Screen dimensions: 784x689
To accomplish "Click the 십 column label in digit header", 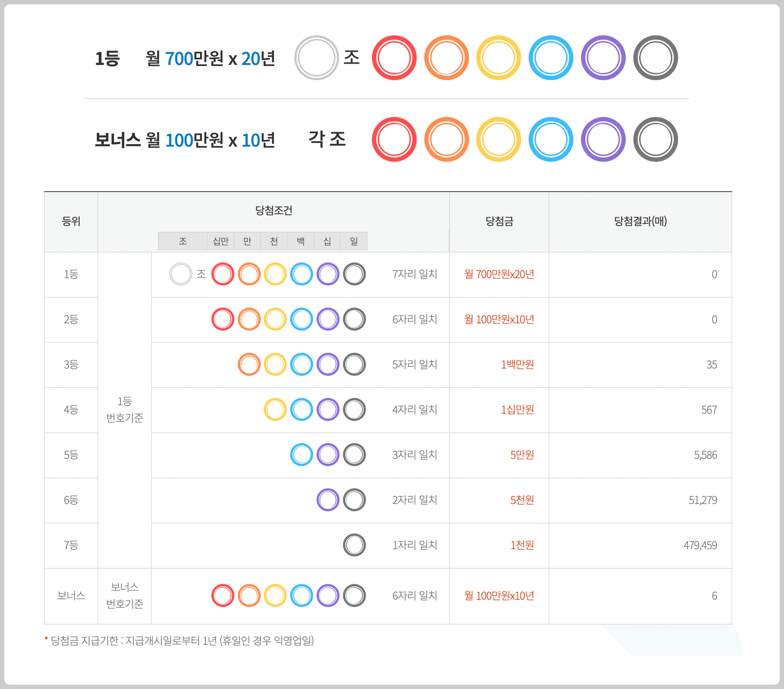I will [327, 241].
